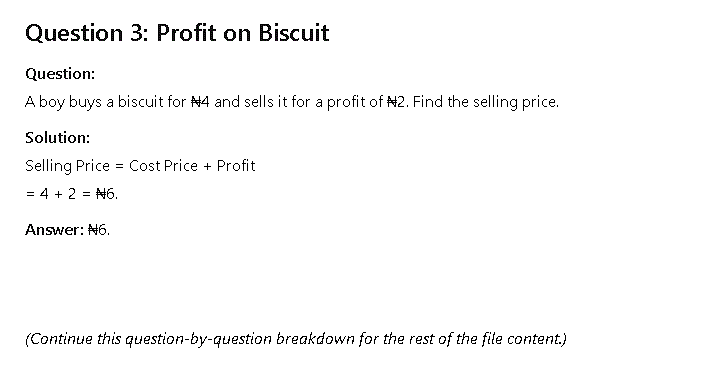The width and height of the screenshot is (707, 382).
Task: Click the word "boy" in the question sentence
Action: (x=52, y=102)
